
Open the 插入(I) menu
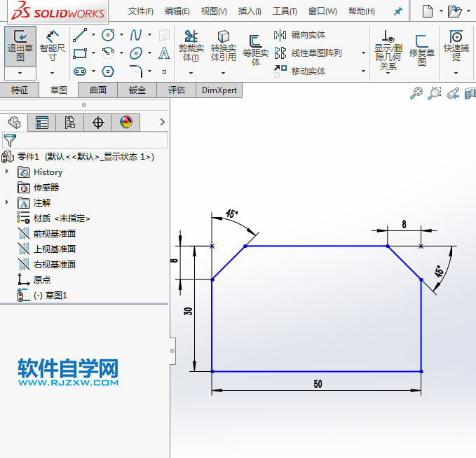coord(250,11)
